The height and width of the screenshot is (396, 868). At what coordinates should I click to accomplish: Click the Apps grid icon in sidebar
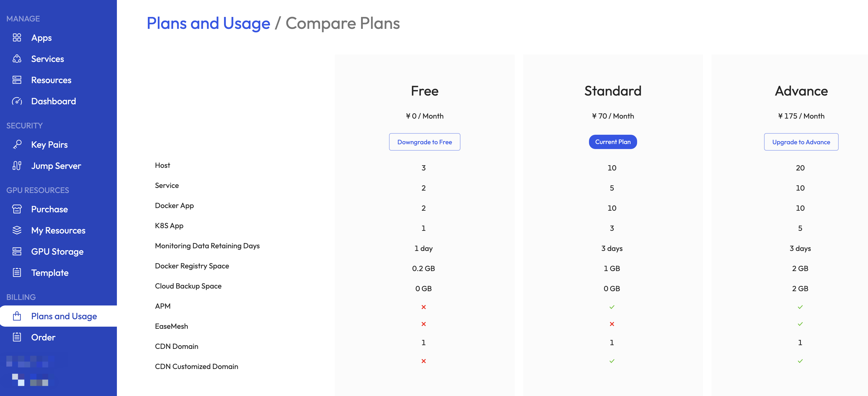tap(17, 38)
